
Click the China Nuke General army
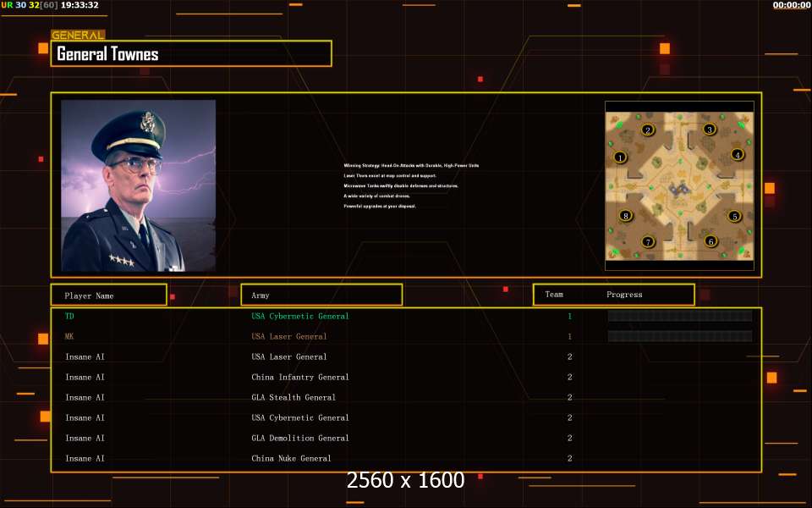(x=291, y=458)
